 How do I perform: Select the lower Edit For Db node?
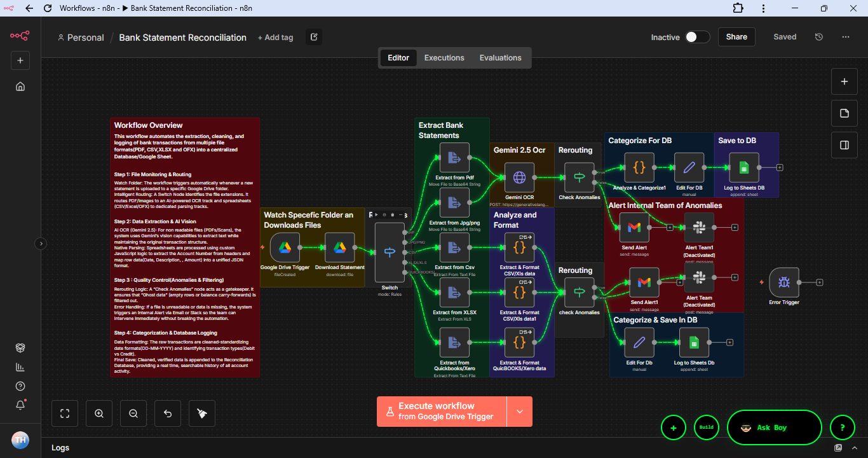point(639,343)
